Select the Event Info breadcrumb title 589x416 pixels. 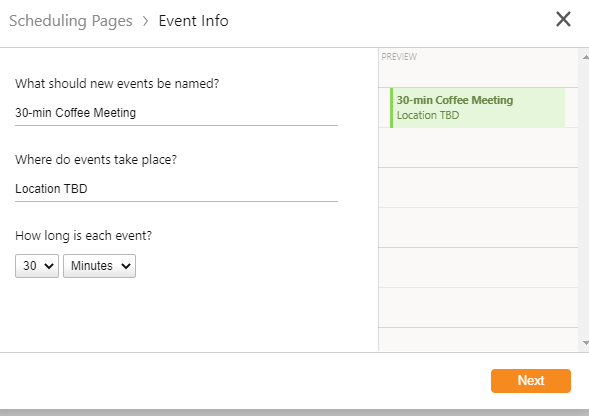pyautogui.click(x=193, y=21)
